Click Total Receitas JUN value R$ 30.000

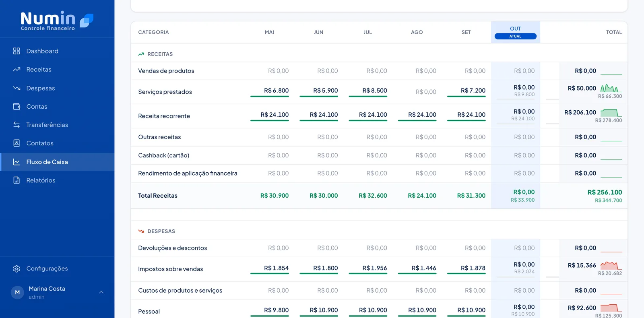click(x=324, y=196)
